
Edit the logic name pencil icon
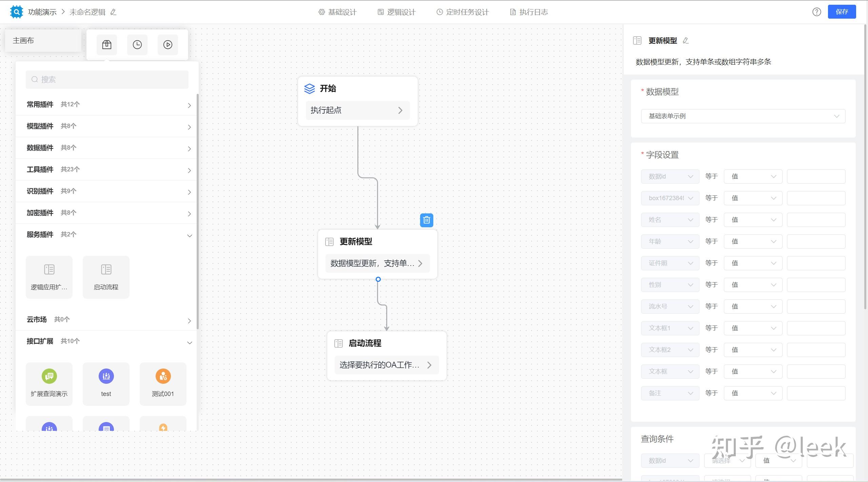click(114, 12)
